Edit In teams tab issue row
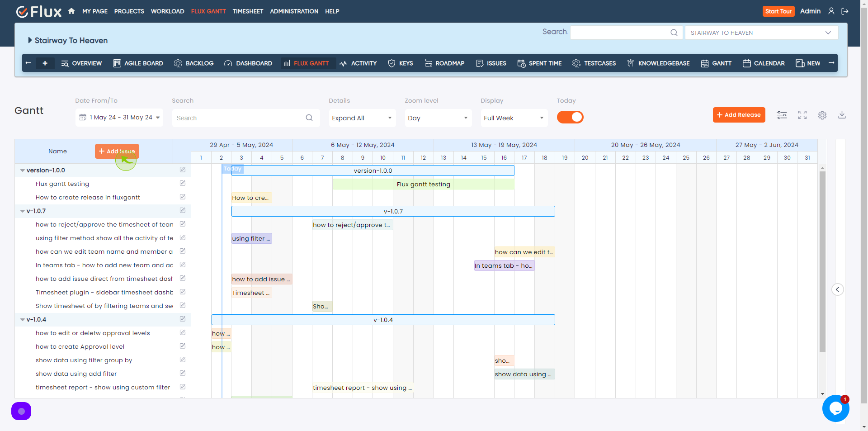The image size is (868, 431). (183, 265)
